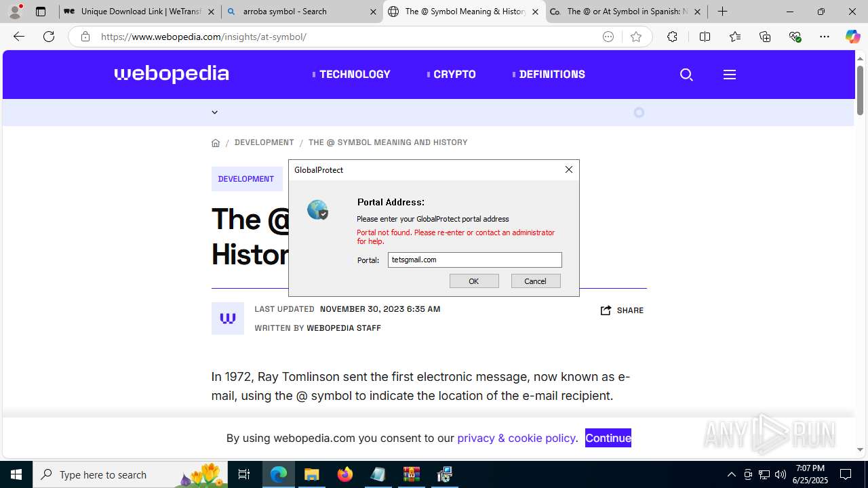Open tab actions menu icon
The height and width of the screenshot is (488, 868).
pyautogui.click(x=41, y=12)
